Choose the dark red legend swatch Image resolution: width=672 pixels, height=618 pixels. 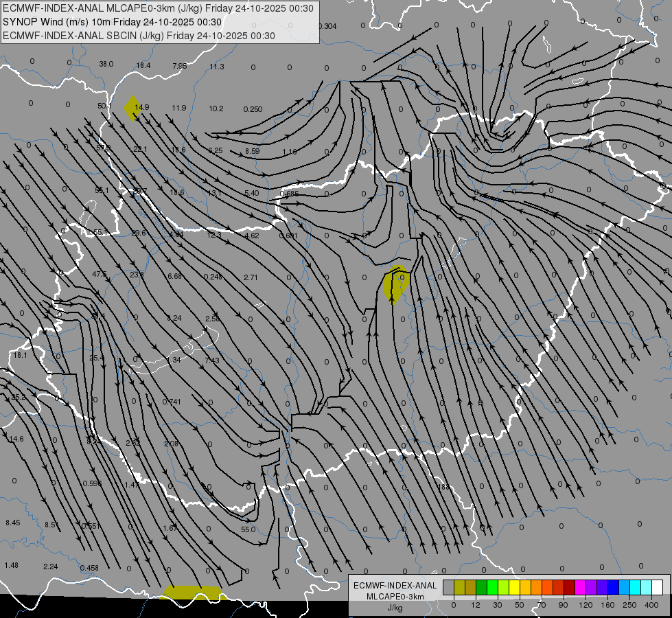coord(570,588)
